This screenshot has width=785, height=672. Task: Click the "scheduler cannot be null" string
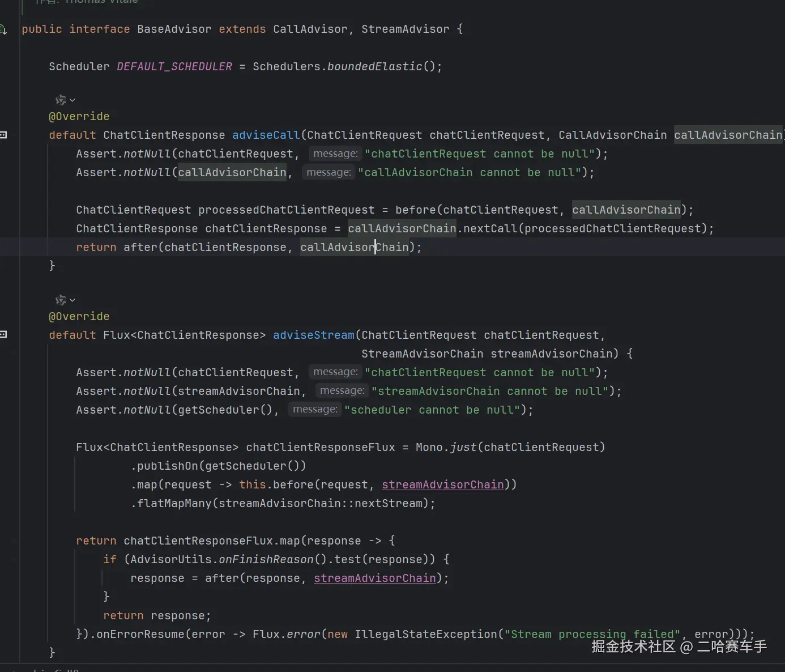(x=432, y=410)
